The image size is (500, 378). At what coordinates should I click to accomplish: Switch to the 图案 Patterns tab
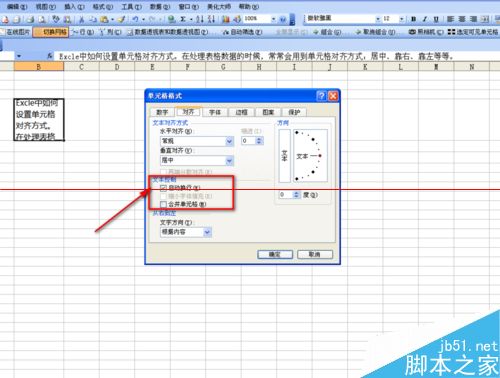[268, 112]
